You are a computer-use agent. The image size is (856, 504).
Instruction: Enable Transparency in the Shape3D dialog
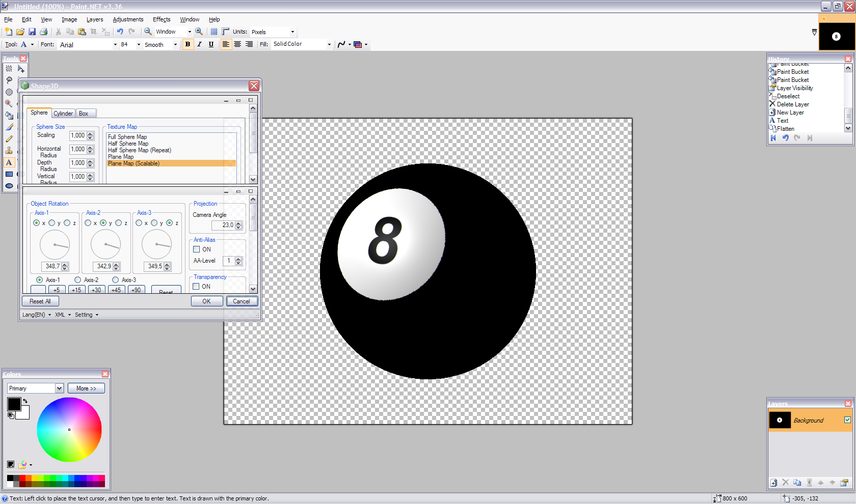[x=196, y=286]
